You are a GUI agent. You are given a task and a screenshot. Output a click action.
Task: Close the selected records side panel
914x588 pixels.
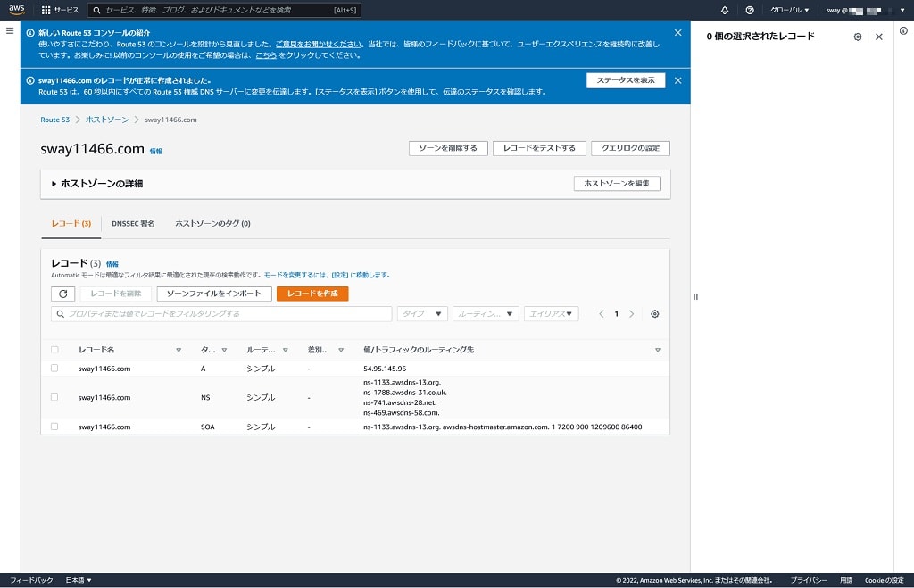point(879,37)
